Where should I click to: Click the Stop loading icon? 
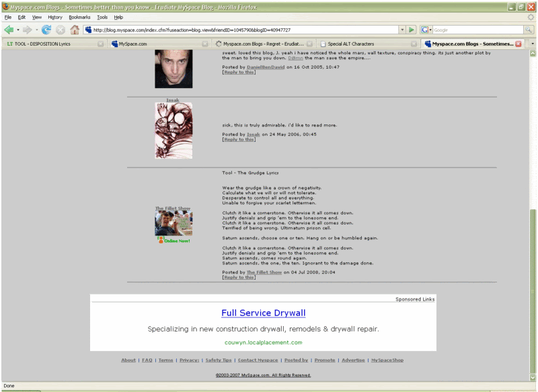point(61,30)
